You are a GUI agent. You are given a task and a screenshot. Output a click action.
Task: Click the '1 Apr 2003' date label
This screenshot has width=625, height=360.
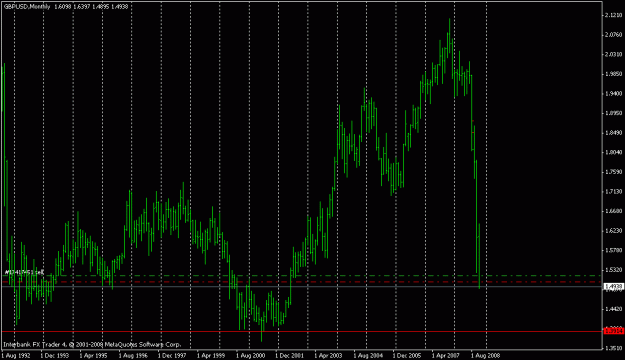click(328, 355)
